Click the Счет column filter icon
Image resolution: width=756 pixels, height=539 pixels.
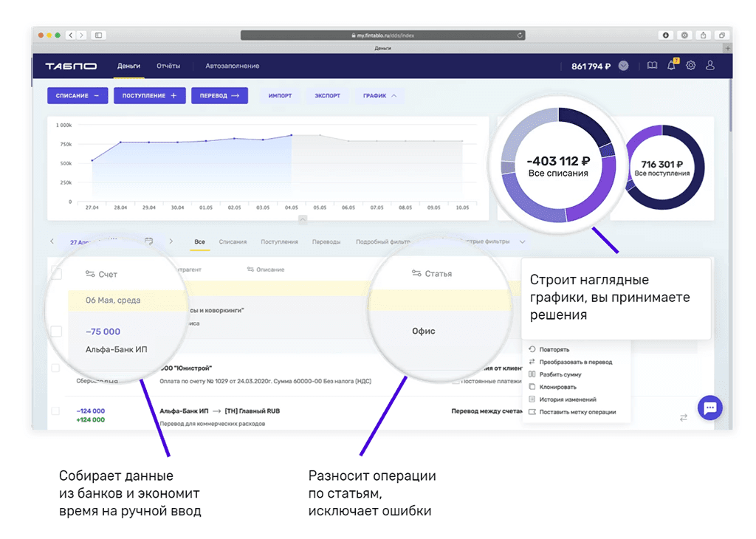click(x=90, y=274)
